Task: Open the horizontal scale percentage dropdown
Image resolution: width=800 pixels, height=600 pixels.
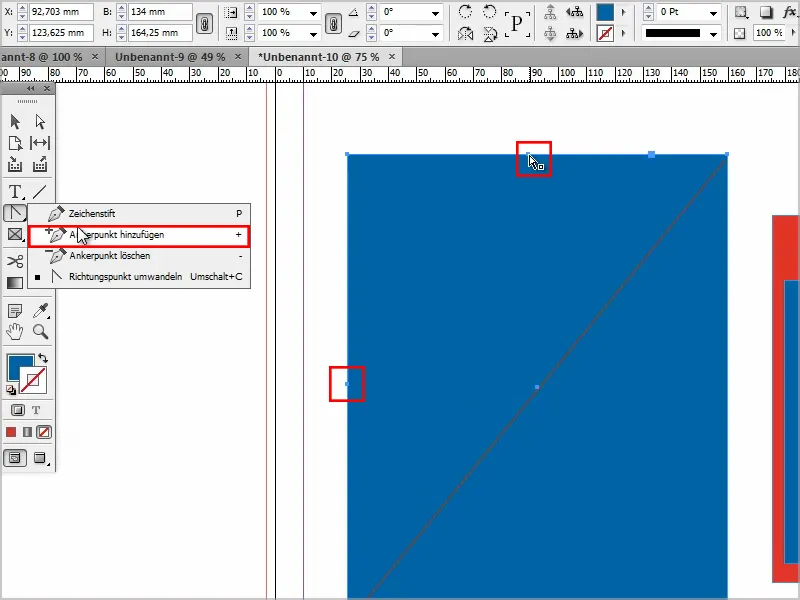Action: point(313,11)
